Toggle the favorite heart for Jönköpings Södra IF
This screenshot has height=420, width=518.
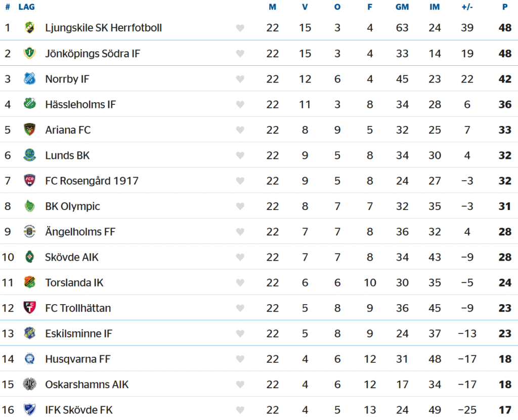240,53
